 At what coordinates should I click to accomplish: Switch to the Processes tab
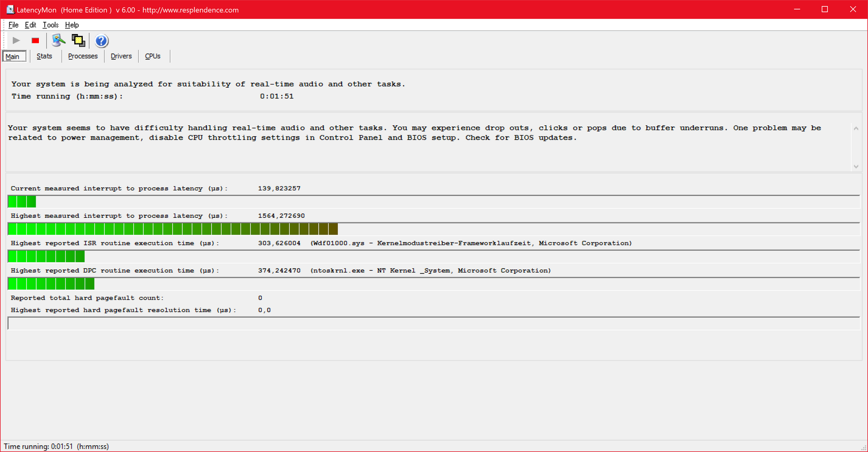pos(83,56)
